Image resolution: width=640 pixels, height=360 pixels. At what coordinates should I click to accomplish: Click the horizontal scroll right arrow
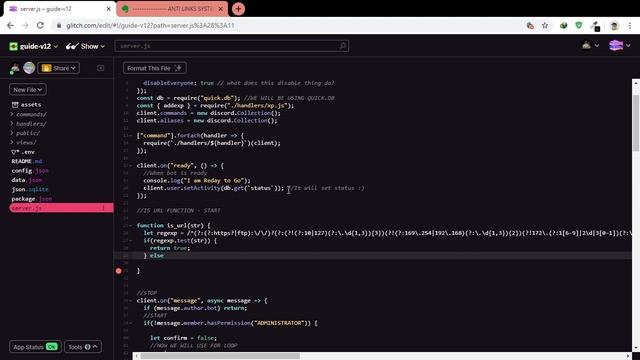(x=628, y=356)
